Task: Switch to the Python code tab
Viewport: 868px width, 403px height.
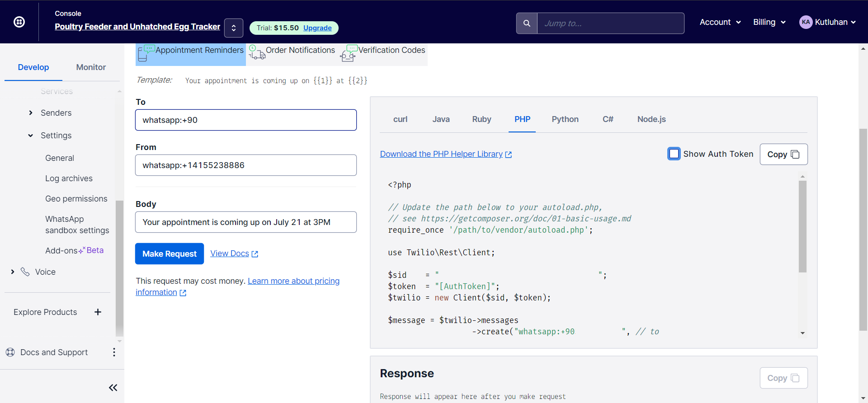Action: [565, 119]
